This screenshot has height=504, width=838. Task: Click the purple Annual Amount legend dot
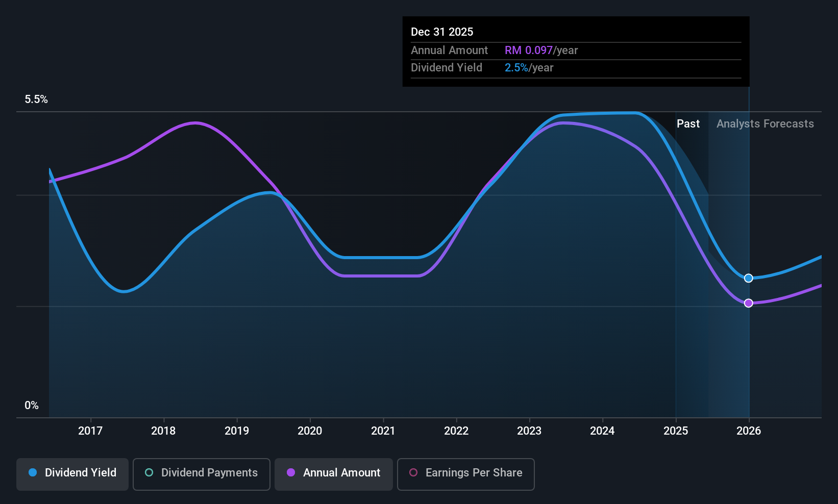click(291, 472)
